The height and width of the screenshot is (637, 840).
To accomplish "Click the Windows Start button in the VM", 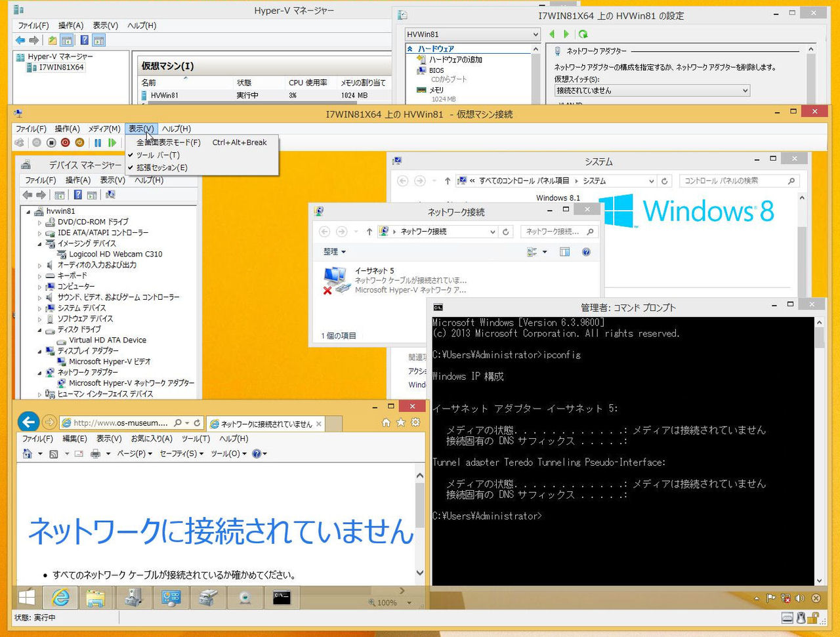I will 27,597.
